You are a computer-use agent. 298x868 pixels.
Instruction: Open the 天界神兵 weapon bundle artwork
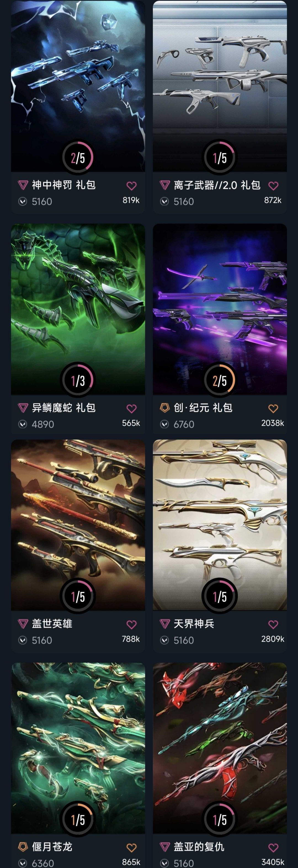pos(220,525)
